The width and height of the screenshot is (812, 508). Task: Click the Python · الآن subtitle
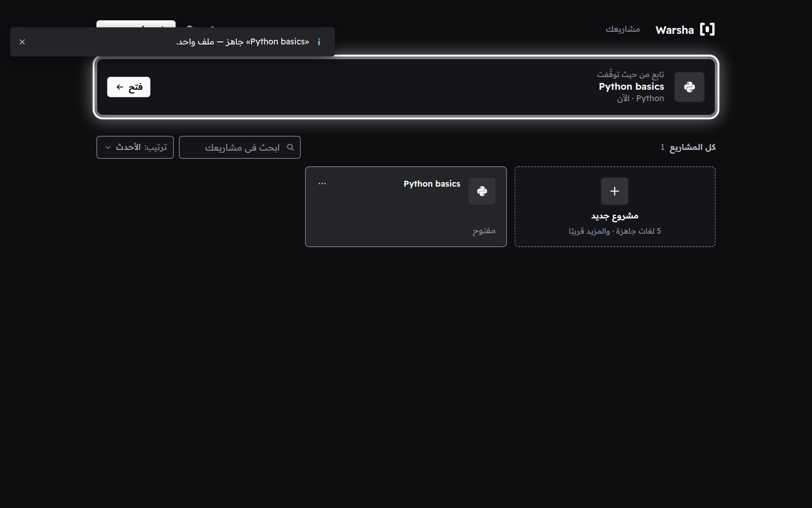641,98
